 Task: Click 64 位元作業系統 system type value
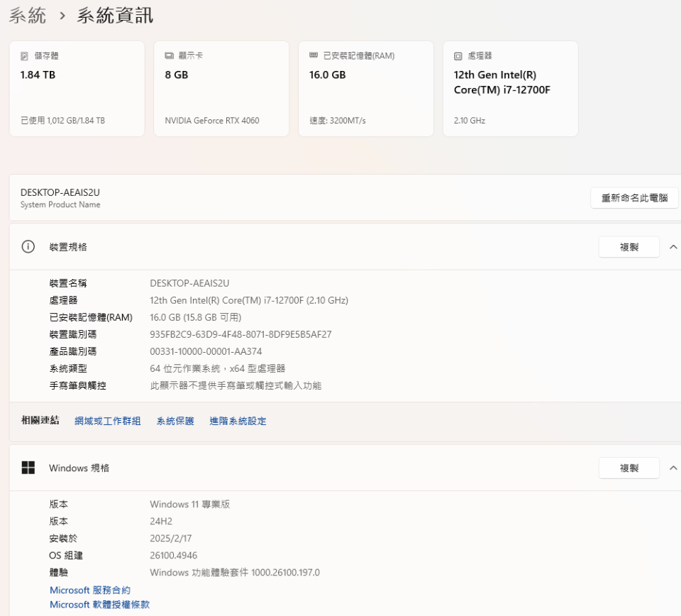pyautogui.click(x=218, y=368)
